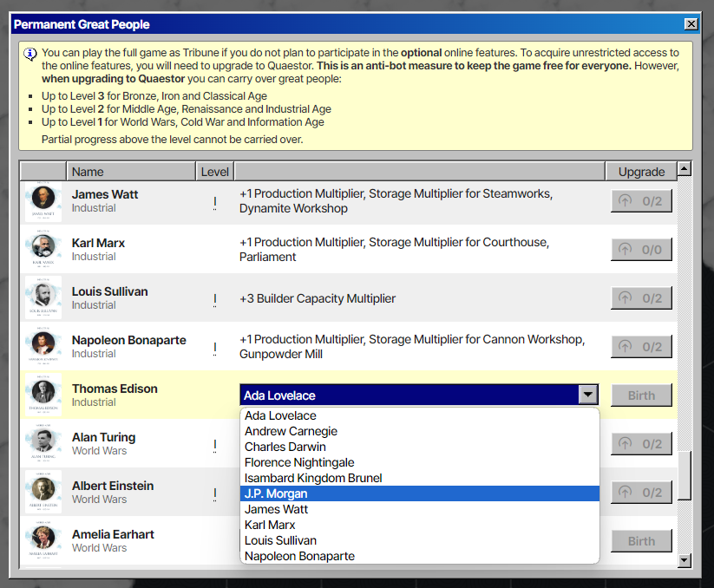Click scrollbar up arrow
The height and width of the screenshot is (588, 714).
(x=684, y=169)
